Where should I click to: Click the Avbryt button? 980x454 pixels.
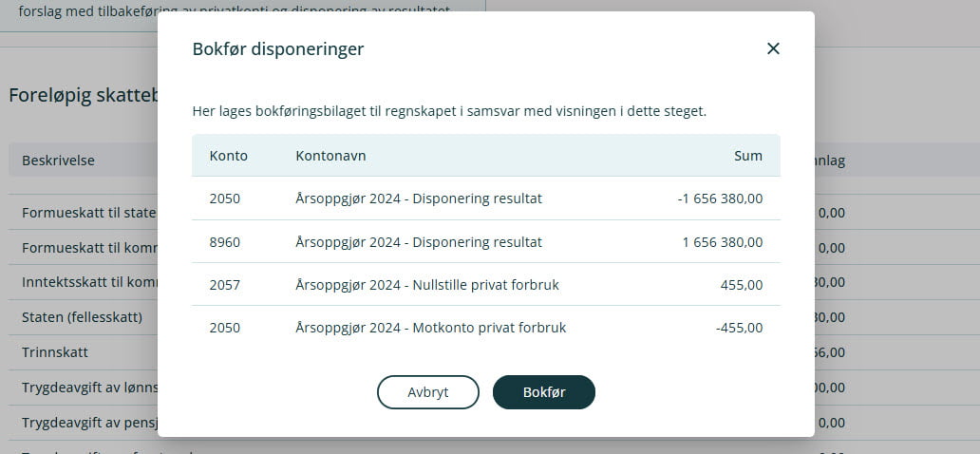427,392
